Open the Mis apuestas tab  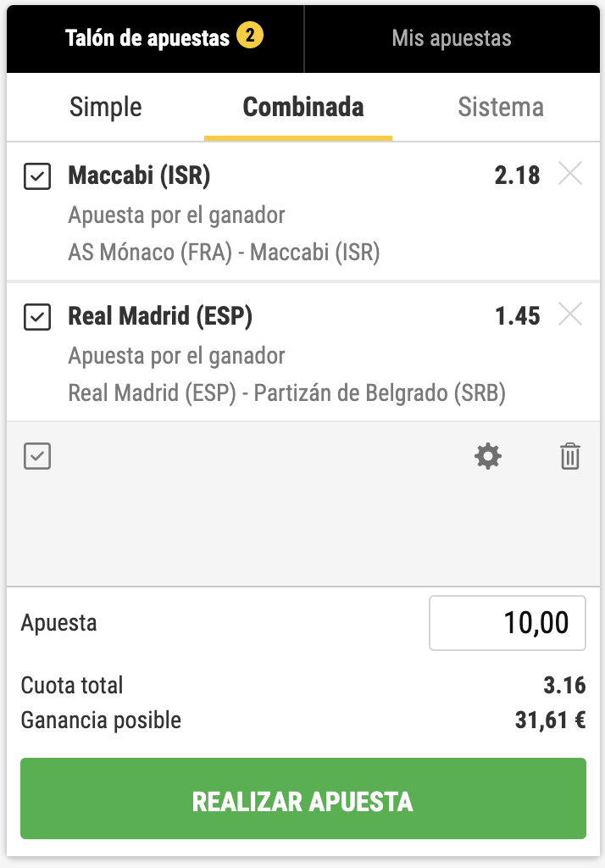452,38
